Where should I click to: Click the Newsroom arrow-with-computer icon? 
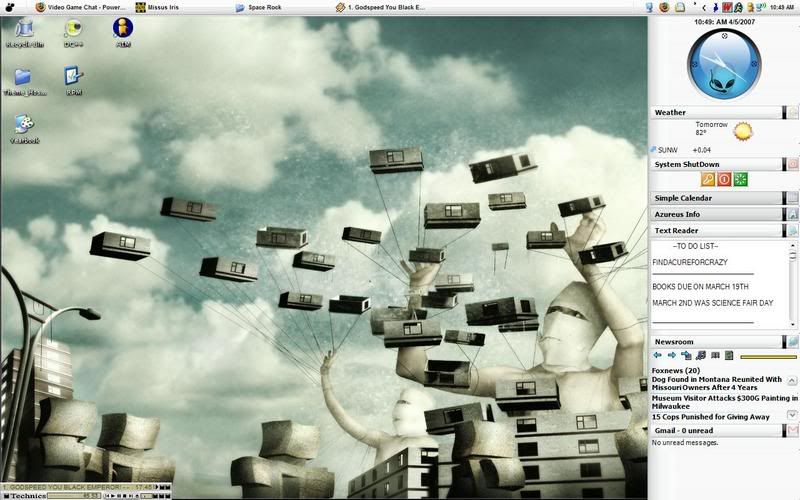point(686,355)
